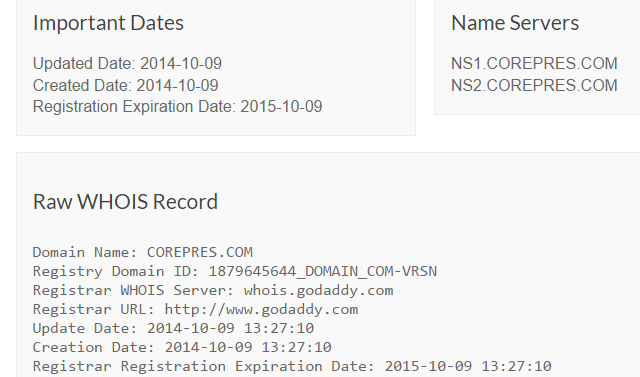Click the Created Date 2014-10-09 line
The height and width of the screenshot is (377, 640).
point(126,86)
